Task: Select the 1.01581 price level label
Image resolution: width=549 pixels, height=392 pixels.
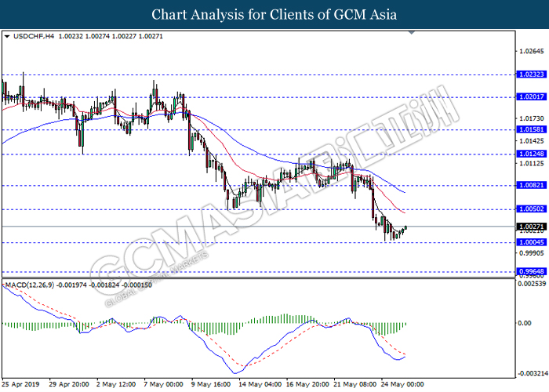Action: (x=532, y=129)
